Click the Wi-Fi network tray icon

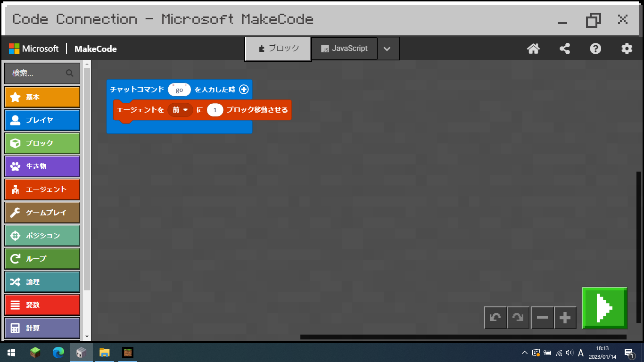pyautogui.click(x=559, y=353)
